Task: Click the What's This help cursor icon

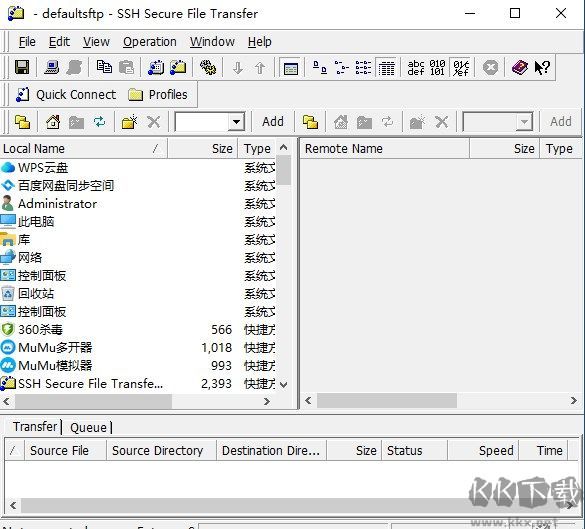Action: point(542,68)
